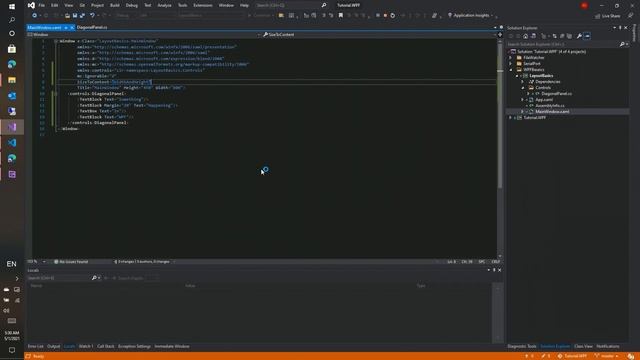Toggle Preview Selected Items in Solution Explorer

click(587, 36)
